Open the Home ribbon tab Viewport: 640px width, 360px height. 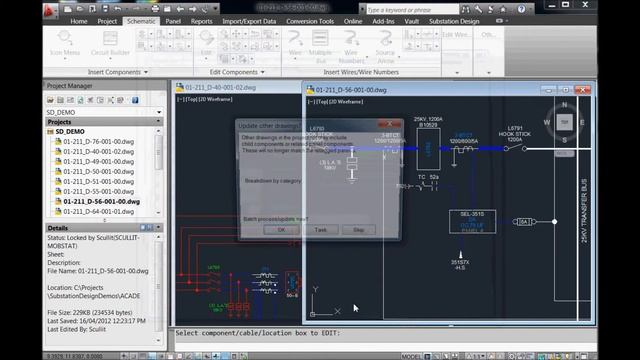click(x=79, y=21)
